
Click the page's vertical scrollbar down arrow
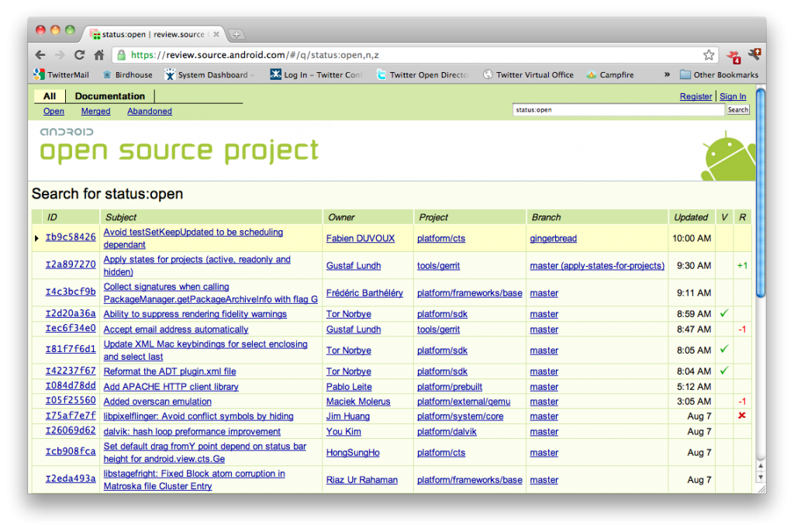760,476
